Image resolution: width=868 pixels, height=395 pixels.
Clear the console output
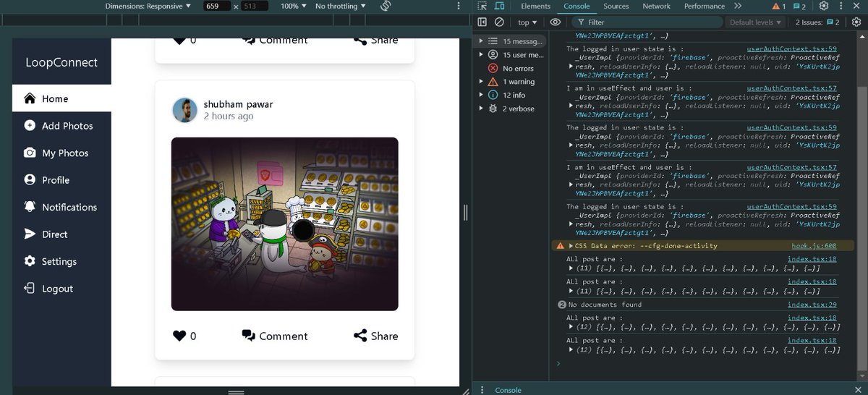498,22
